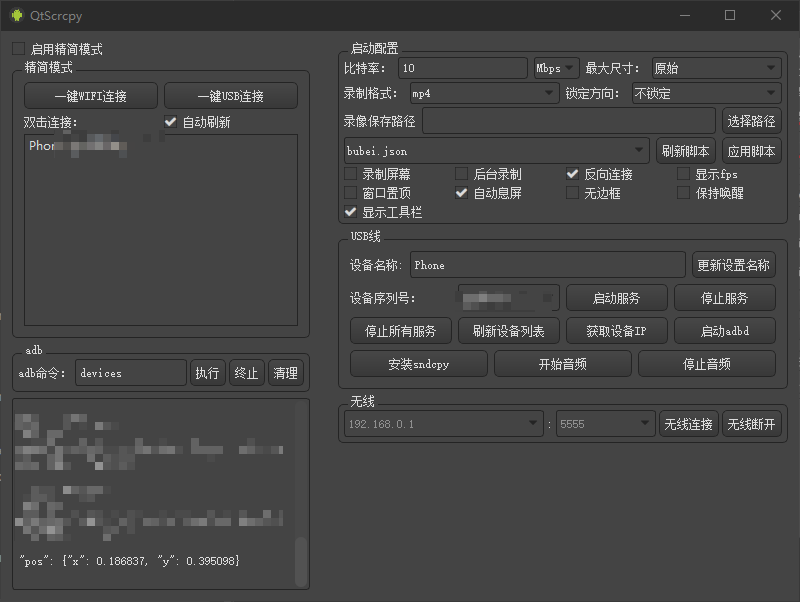Click the 启动服务 button
The height and width of the screenshot is (602, 800).
[x=616, y=298]
